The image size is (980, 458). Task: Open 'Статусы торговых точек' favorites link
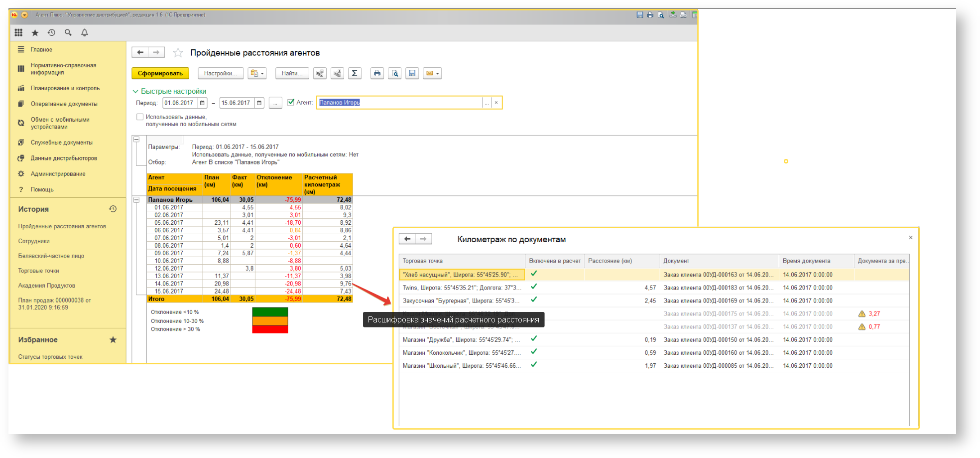point(50,357)
